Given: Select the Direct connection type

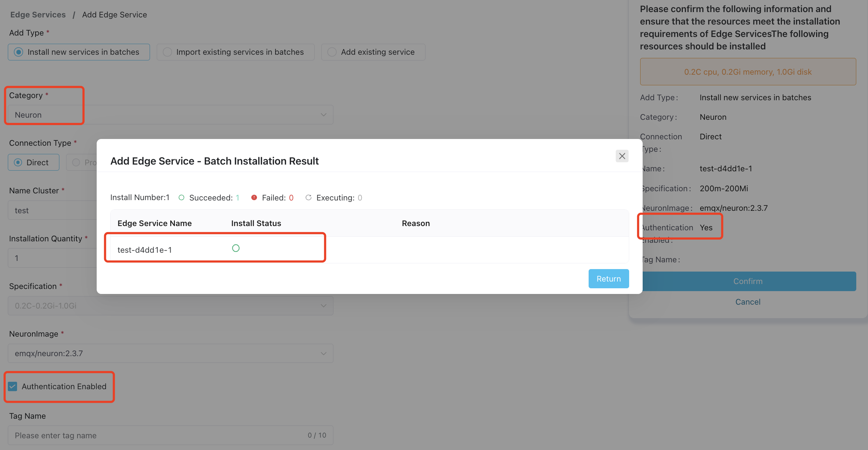Looking at the screenshot, I should click(x=33, y=162).
